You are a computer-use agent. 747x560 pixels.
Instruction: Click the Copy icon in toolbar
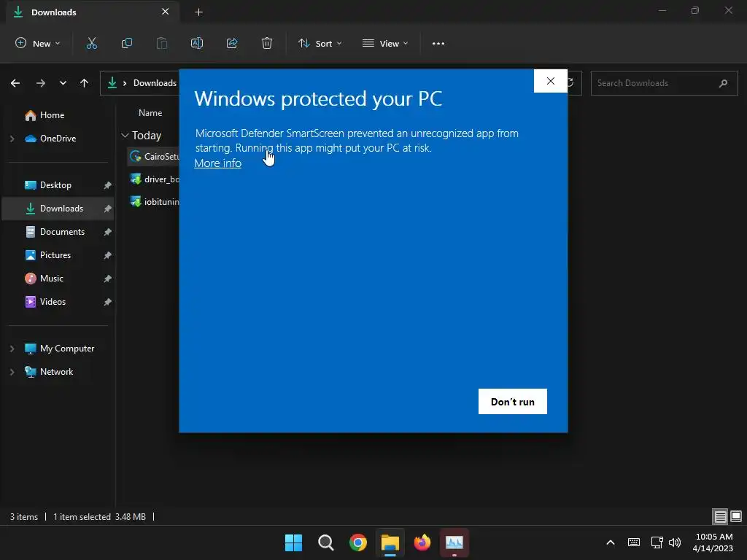coord(127,43)
